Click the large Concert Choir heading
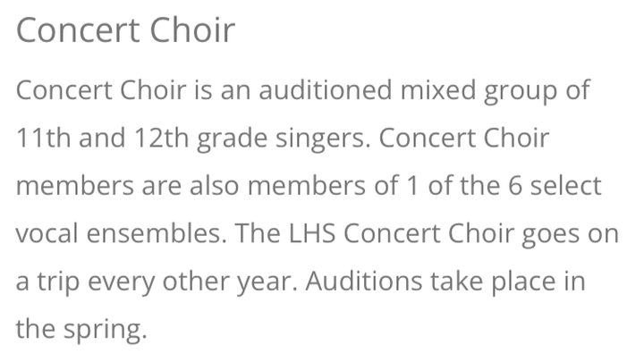Viewport: 644px width, 362px height. pos(125,30)
